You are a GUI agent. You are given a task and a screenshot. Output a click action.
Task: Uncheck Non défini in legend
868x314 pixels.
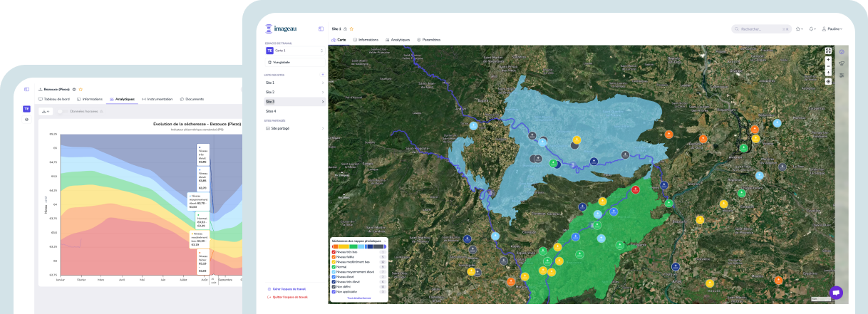pyautogui.click(x=334, y=287)
